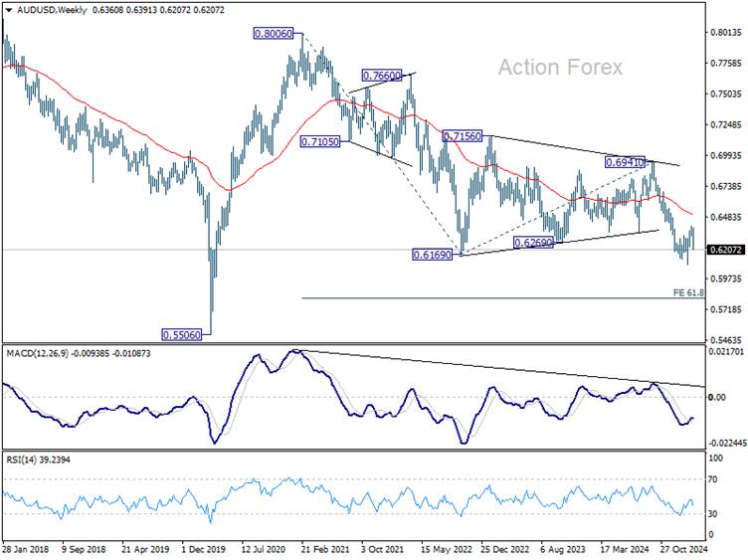Select the 0.76600 price label
This screenshot has width=748, height=560.
[382, 76]
